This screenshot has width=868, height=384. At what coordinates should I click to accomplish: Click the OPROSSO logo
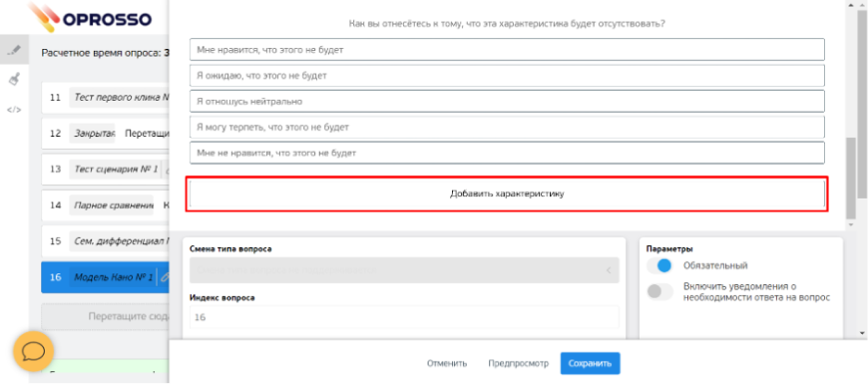tap(90, 18)
